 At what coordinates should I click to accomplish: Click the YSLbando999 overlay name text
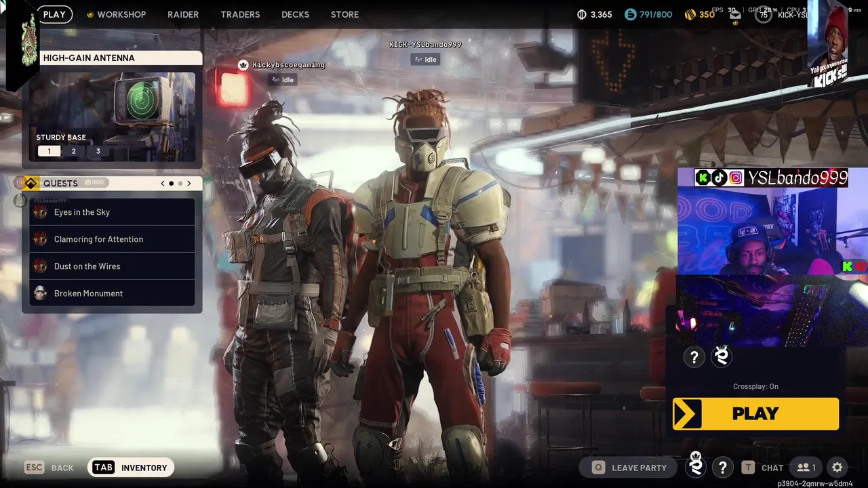(797, 178)
